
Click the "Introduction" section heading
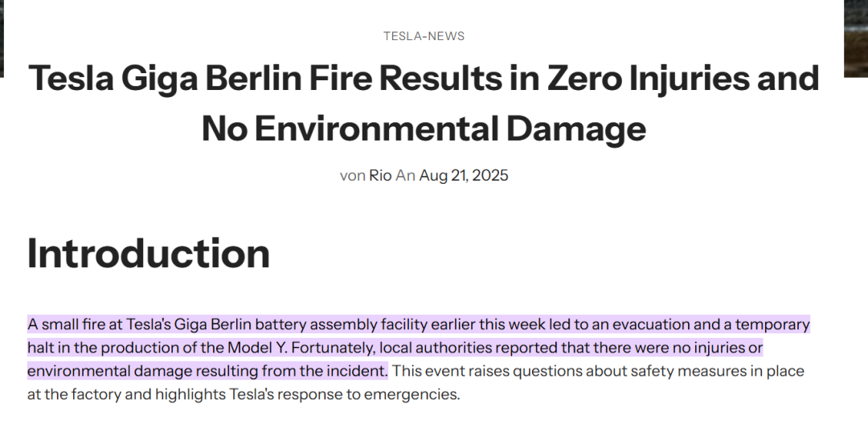pos(149,253)
